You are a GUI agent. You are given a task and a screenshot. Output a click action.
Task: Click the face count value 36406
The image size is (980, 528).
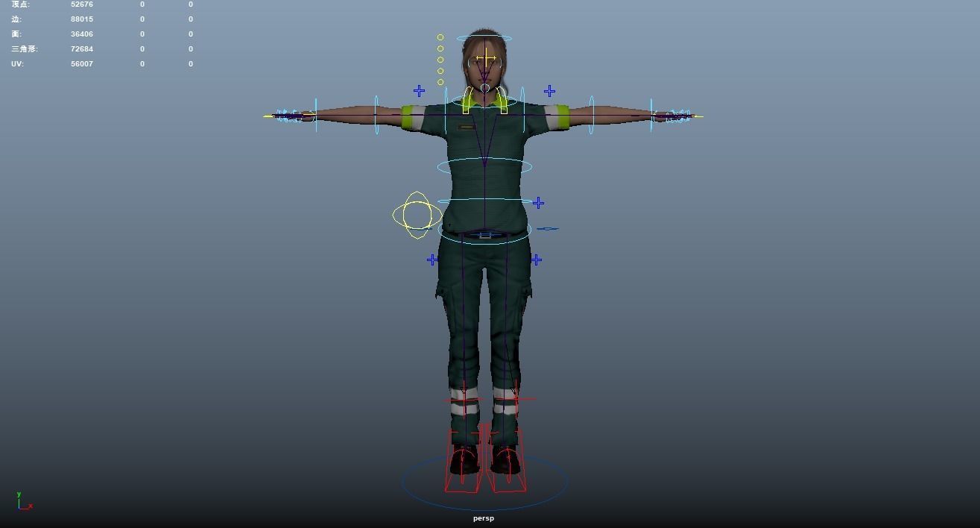coord(82,34)
